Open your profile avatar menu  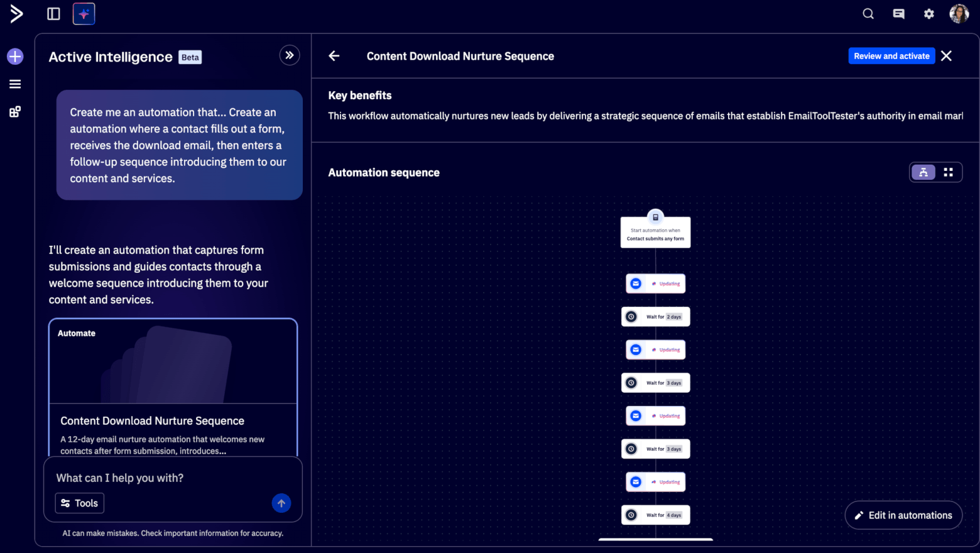click(x=959, y=13)
